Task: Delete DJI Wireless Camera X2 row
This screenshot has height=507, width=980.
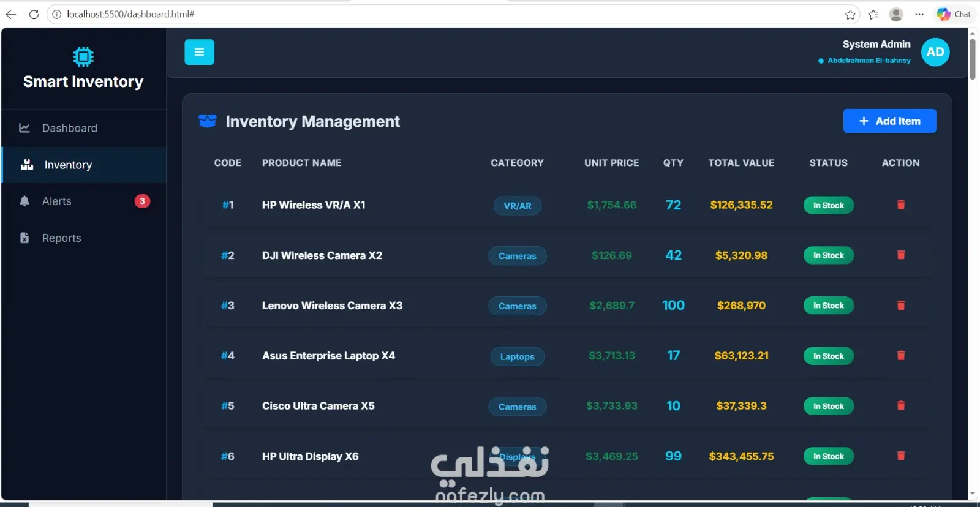Action: tap(901, 255)
